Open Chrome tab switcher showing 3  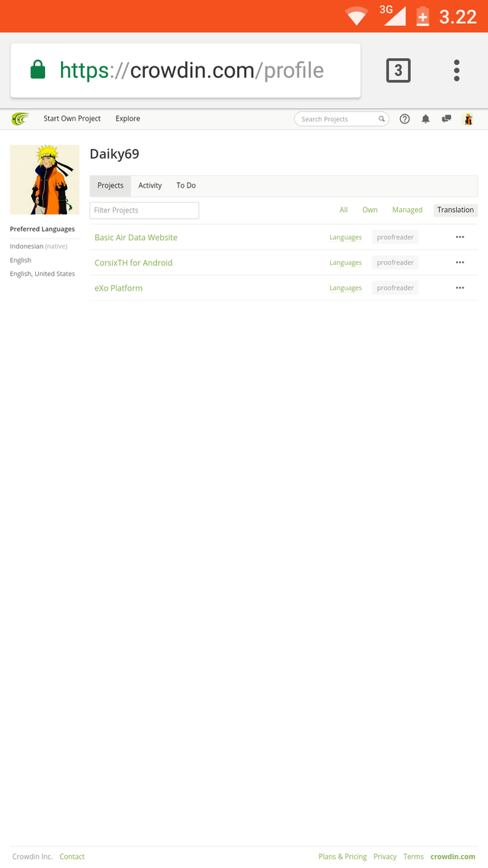coord(398,70)
